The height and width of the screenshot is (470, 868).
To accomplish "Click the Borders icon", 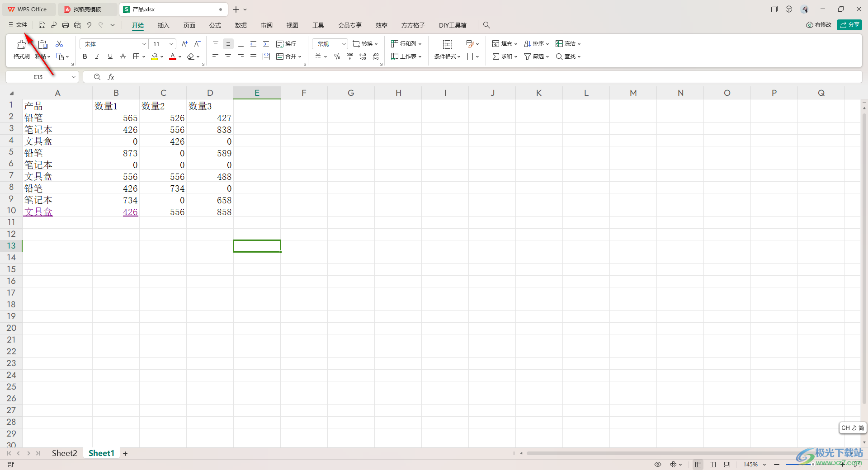I will click(x=136, y=56).
